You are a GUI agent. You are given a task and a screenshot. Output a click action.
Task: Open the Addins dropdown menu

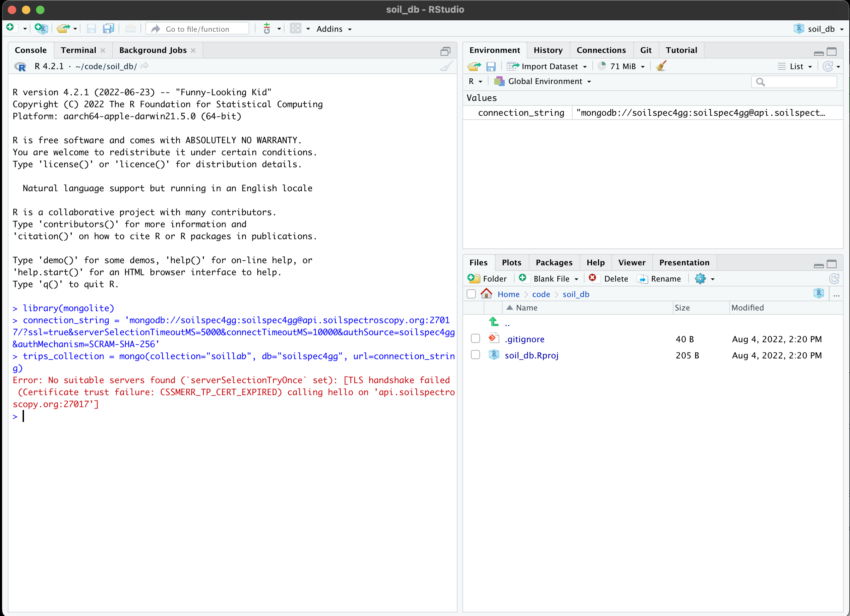(334, 29)
